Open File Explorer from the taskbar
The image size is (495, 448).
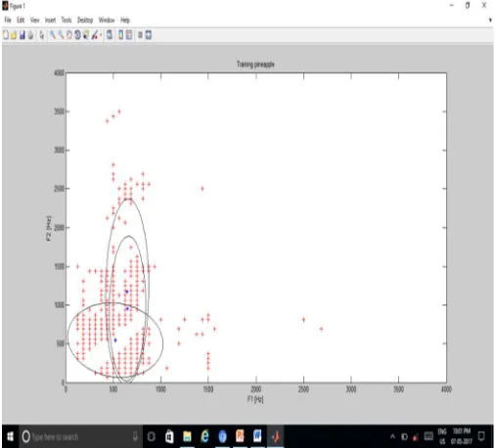[187, 436]
